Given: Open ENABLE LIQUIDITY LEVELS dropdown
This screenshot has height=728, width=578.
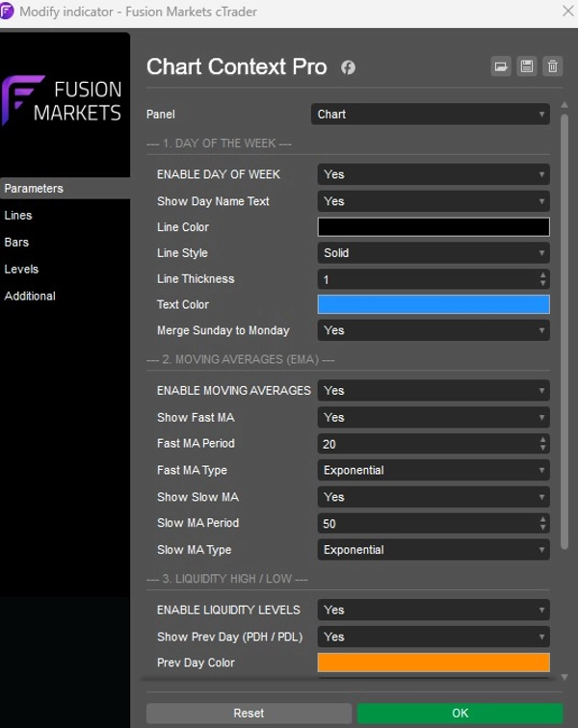Looking at the screenshot, I should point(433,611).
